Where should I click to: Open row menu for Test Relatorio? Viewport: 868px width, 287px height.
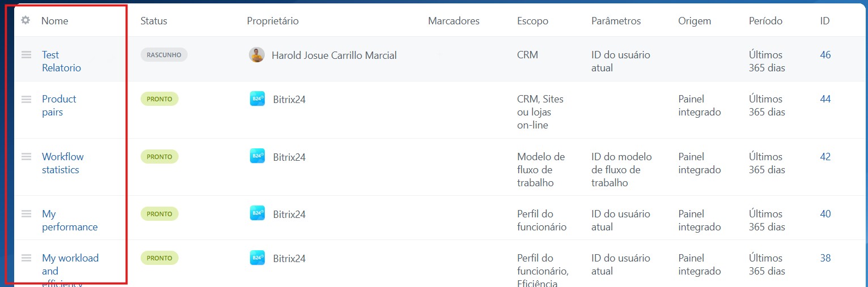click(x=26, y=55)
